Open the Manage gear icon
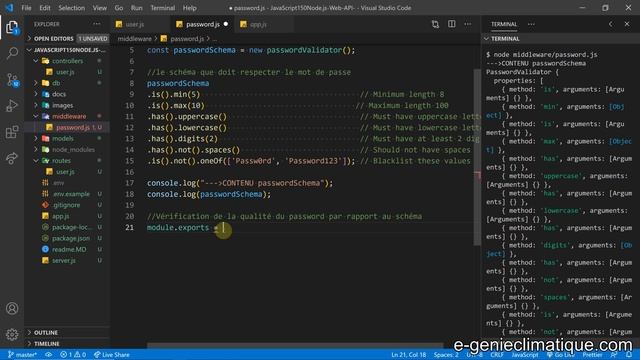This screenshot has width=640, height=360. coord(12,334)
